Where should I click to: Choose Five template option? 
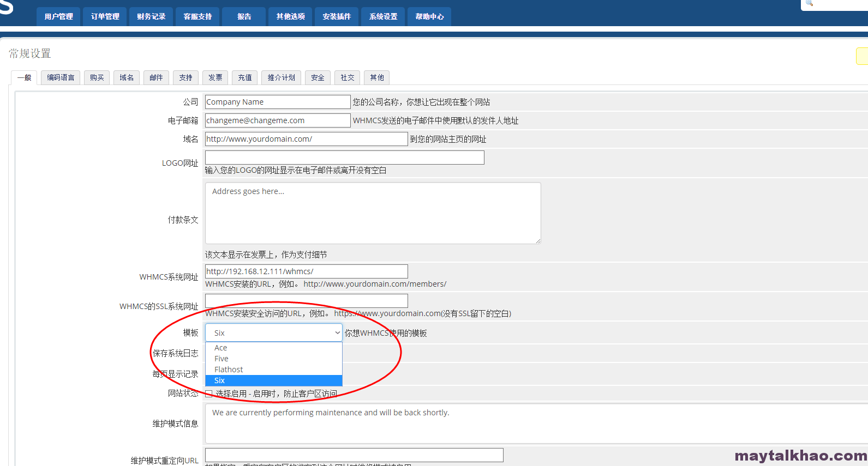coord(274,359)
